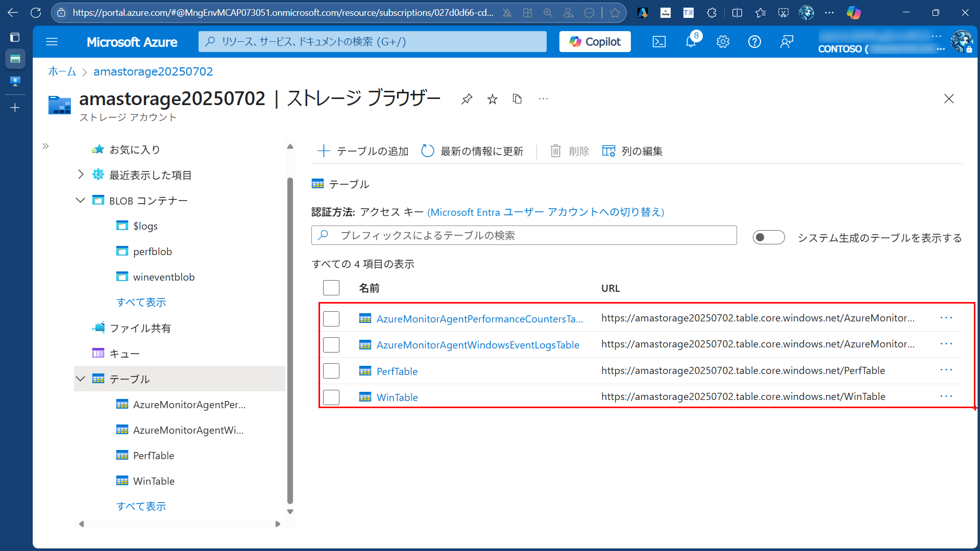This screenshot has height=551, width=980.
Task: Collapse テーブル tree node chevron
Action: 81,379
